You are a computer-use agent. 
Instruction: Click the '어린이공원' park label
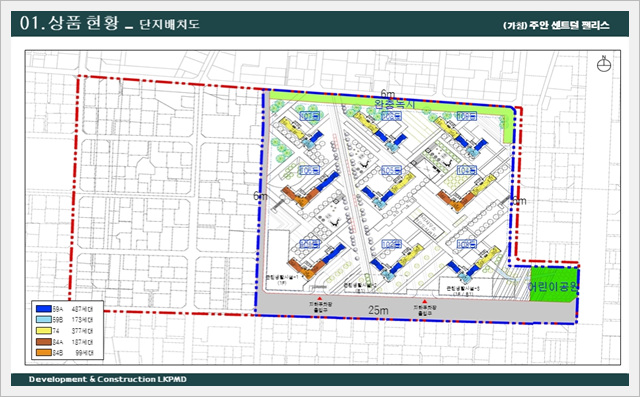click(553, 287)
